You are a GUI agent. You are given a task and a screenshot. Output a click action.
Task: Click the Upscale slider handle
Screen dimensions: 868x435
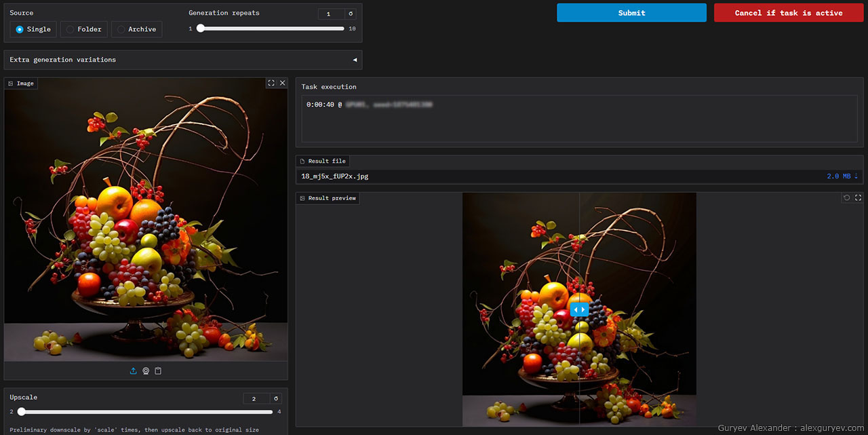(x=22, y=411)
